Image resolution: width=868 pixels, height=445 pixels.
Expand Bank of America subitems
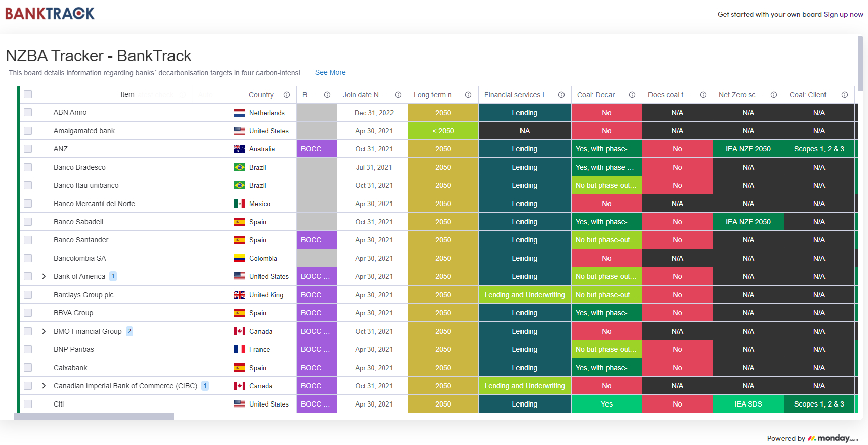(44, 276)
